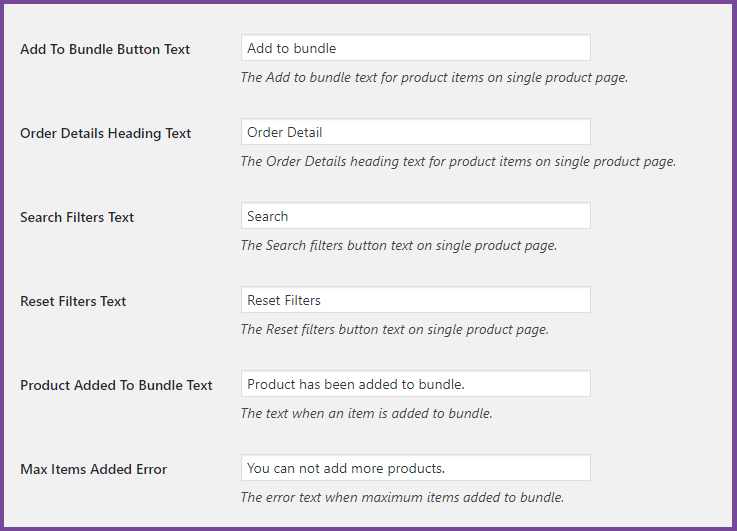Click the "Product Added To Bundle Text" label

(116, 385)
